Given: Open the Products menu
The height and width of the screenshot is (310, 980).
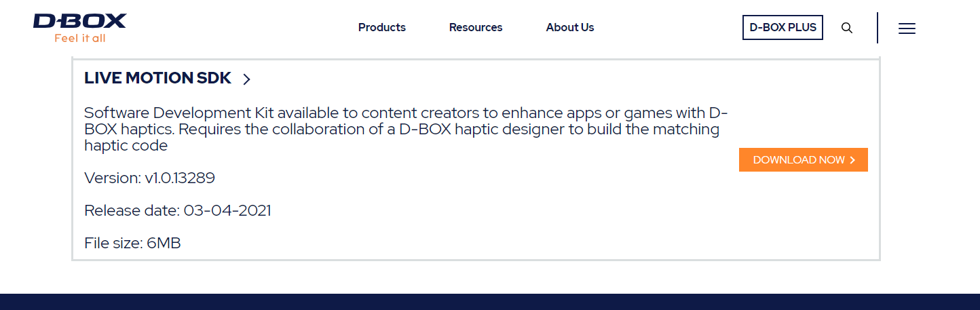Looking at the screenshot, I should click(x=382, y=28).
